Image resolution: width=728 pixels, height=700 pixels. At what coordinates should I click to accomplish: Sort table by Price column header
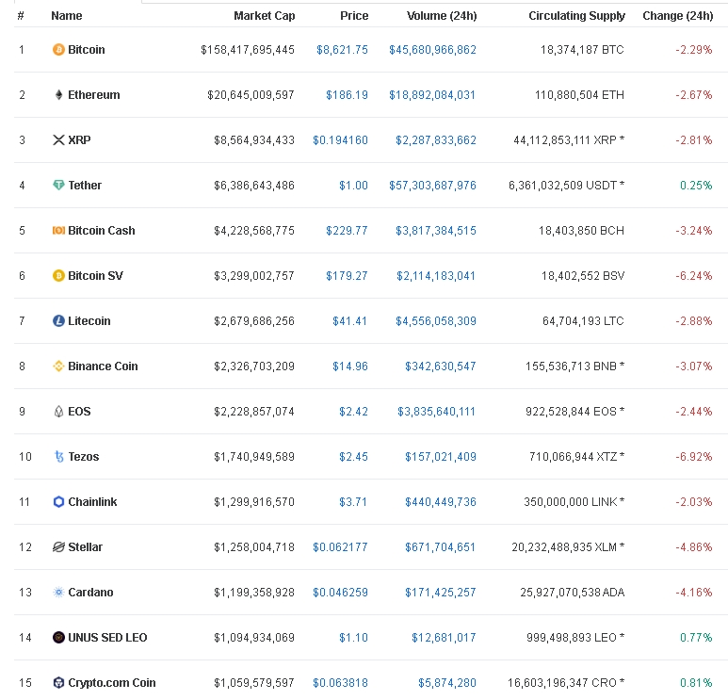tap(354, 16)
